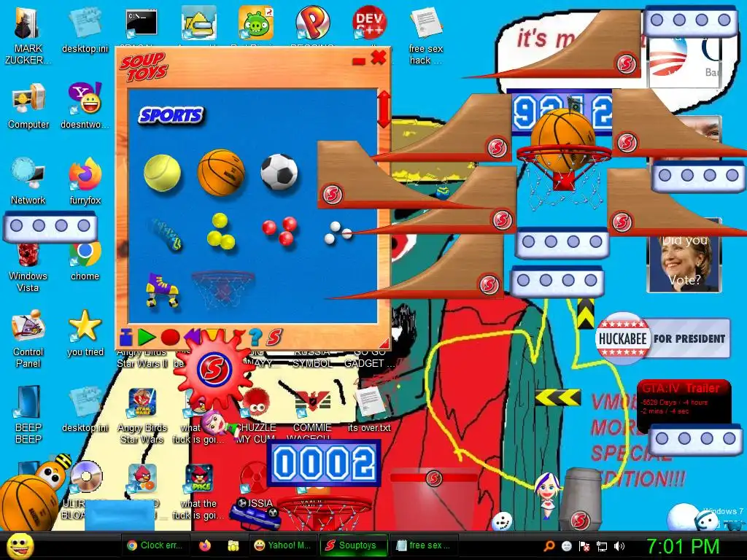Pick the basketball toy in the Sports toybox
Screen dimensions: 747x560
click(220, 172)
